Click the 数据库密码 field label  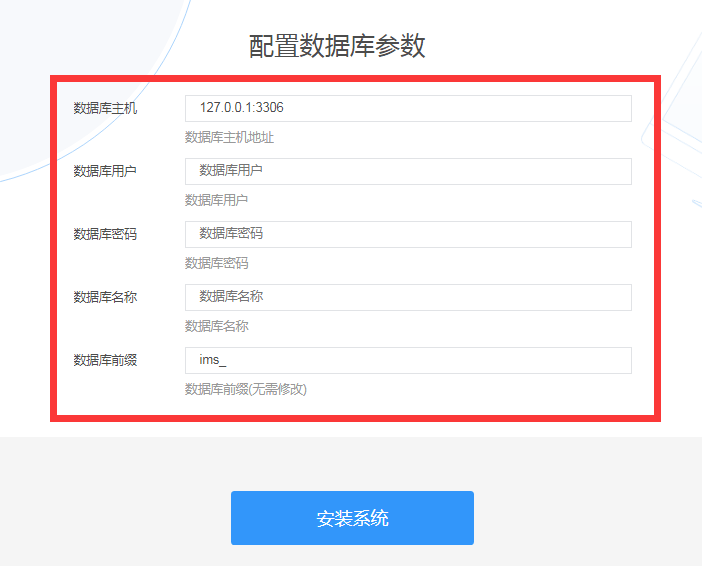pyautogui.click(x=105, y=234)
